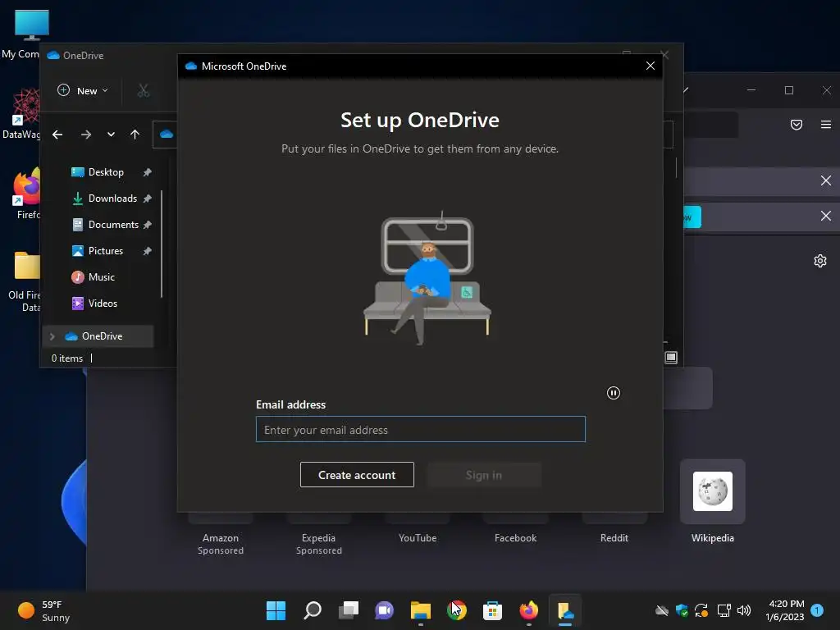Click the Cut scissors icon in Explorer toolbar
Viewport: 840px width, 630px height.
(143, 90)
